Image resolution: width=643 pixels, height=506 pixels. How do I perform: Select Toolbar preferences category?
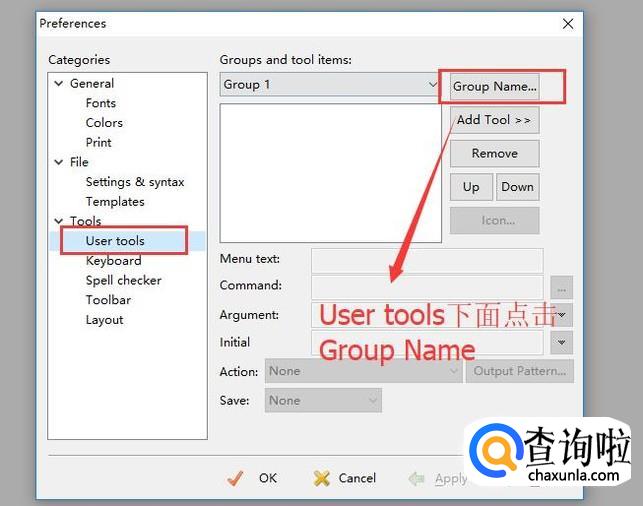[x=108, y=300]
